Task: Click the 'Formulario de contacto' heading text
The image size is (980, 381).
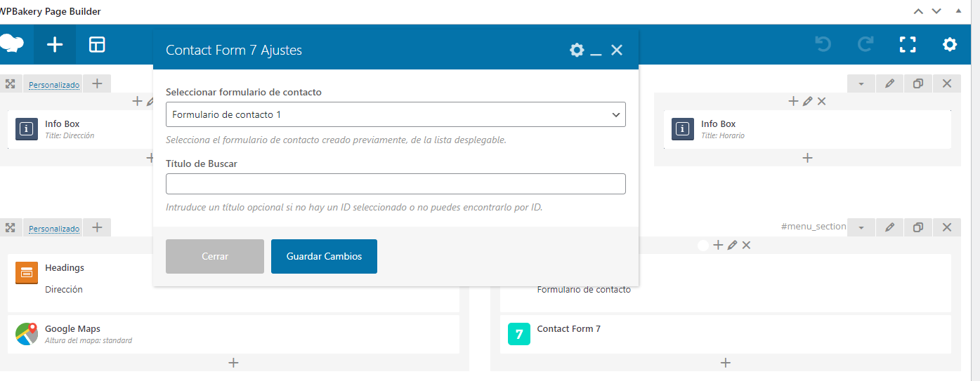Action: point(584,289)
